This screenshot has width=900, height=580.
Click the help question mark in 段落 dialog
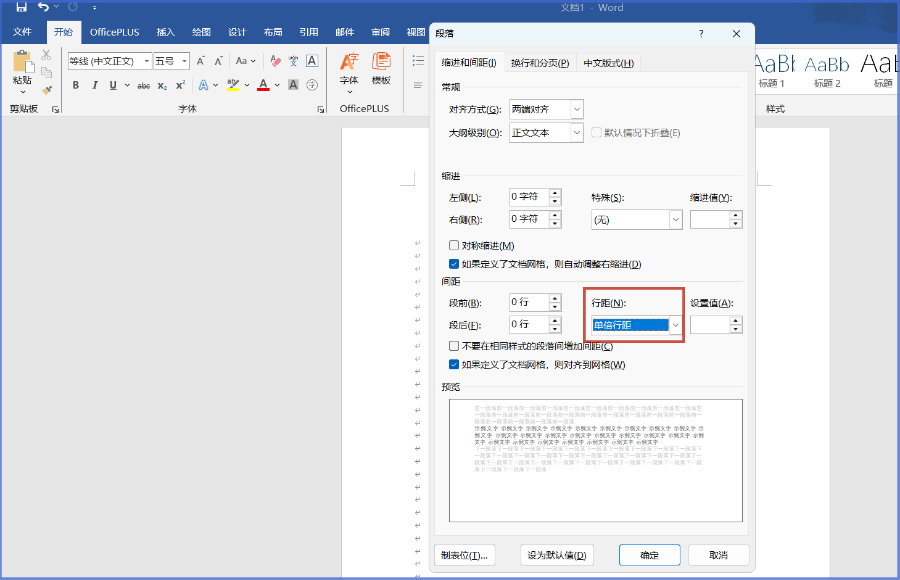[700, 33]
